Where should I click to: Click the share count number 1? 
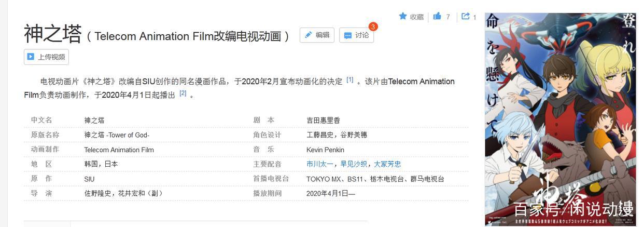coord(474,17)
